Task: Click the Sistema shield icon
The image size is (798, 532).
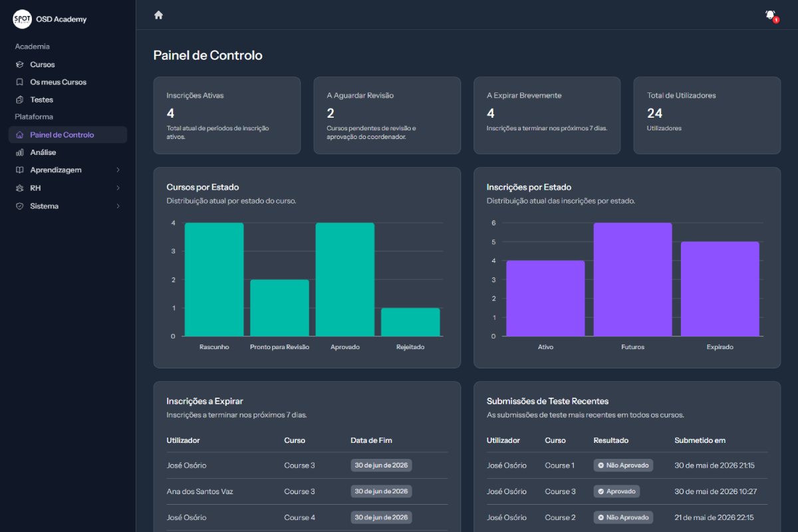Action: point(20,206)
